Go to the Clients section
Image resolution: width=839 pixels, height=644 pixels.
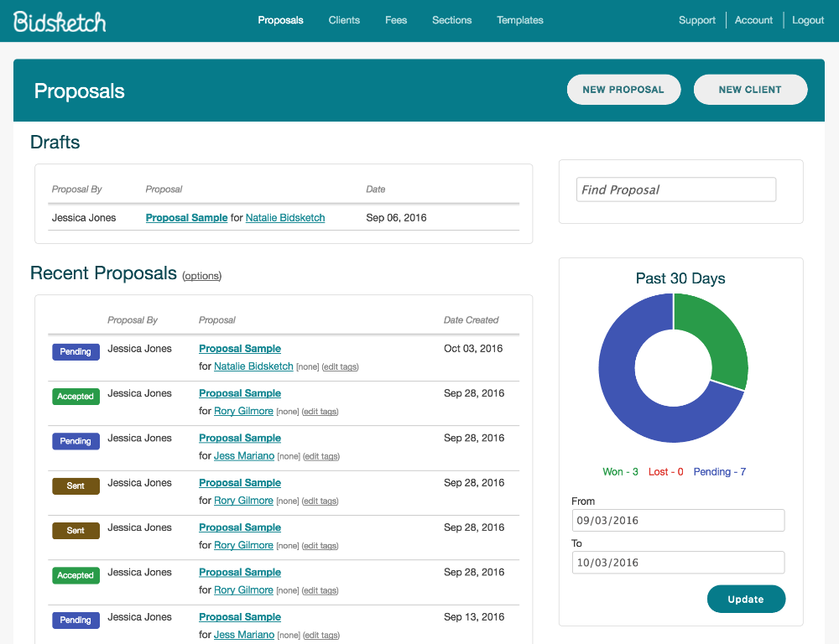pyautogui.click(x=344, y=19)
